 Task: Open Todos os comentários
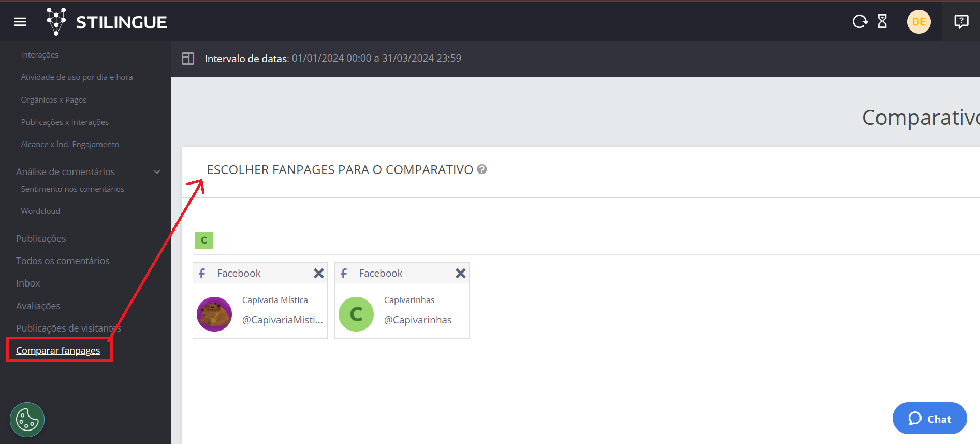(x=63, y=261)
